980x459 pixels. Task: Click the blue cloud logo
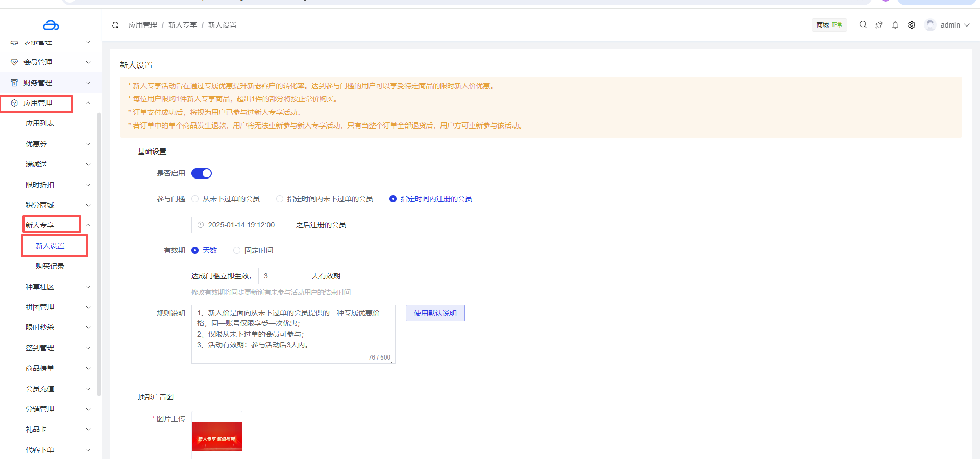point(51,25)
